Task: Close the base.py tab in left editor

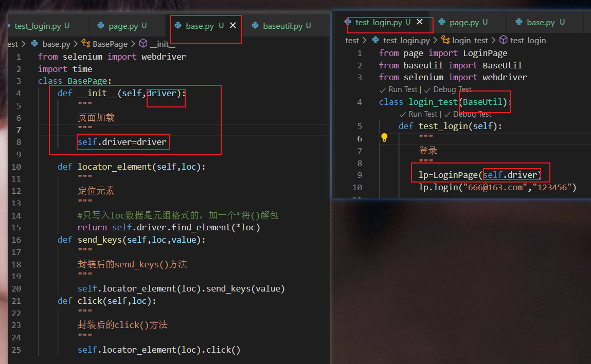Action: point(233,25)
